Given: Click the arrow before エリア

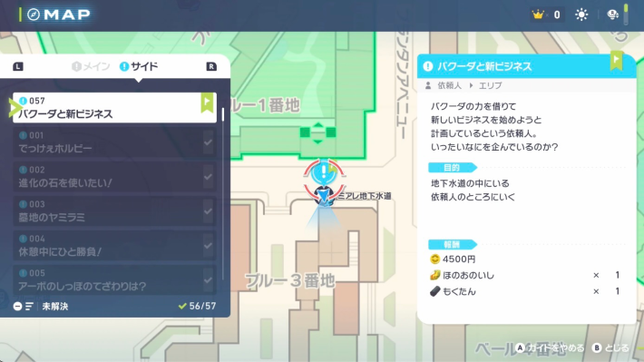Looking at the screenshot, I should click(x=471, y=85).
